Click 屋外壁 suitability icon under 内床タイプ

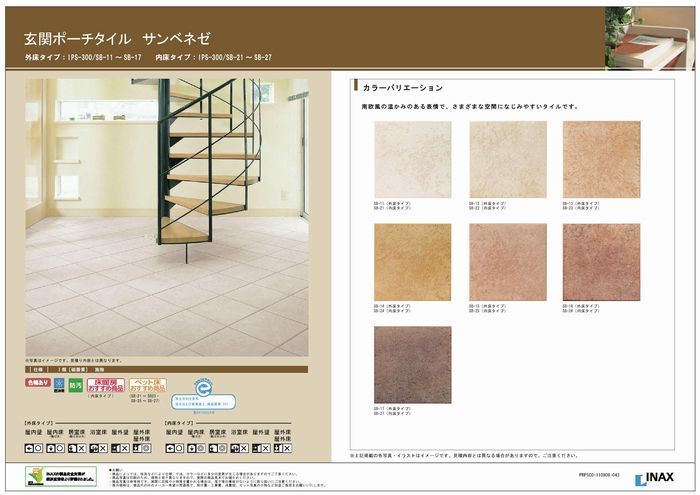(x=261, y=448)
